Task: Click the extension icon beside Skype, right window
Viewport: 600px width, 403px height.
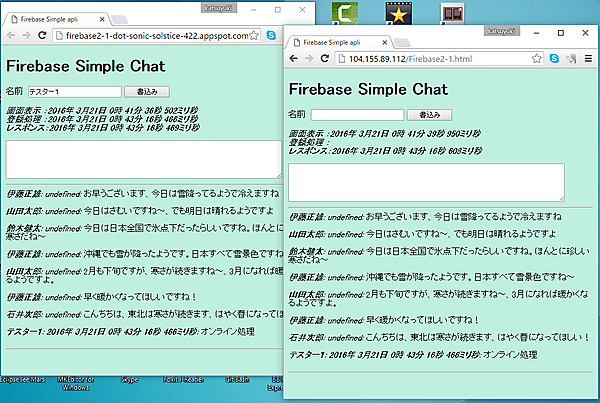Action: pyautogui.click(x=571, y=59)
